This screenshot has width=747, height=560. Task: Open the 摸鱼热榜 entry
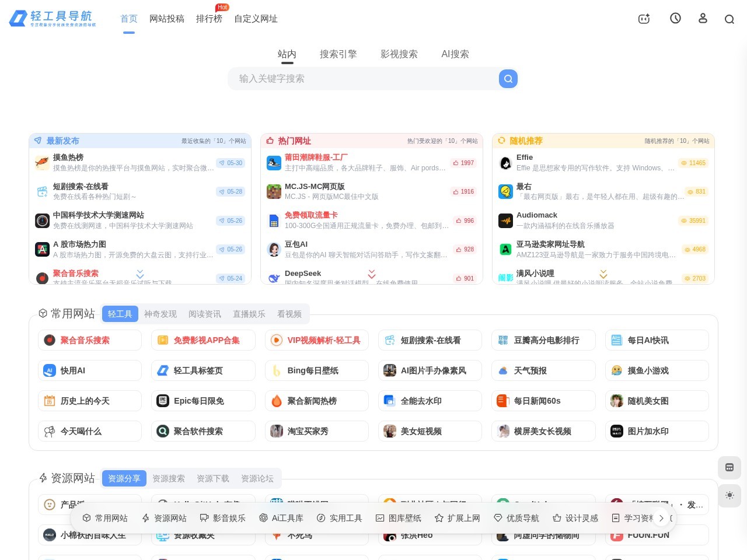coord(140,163)
